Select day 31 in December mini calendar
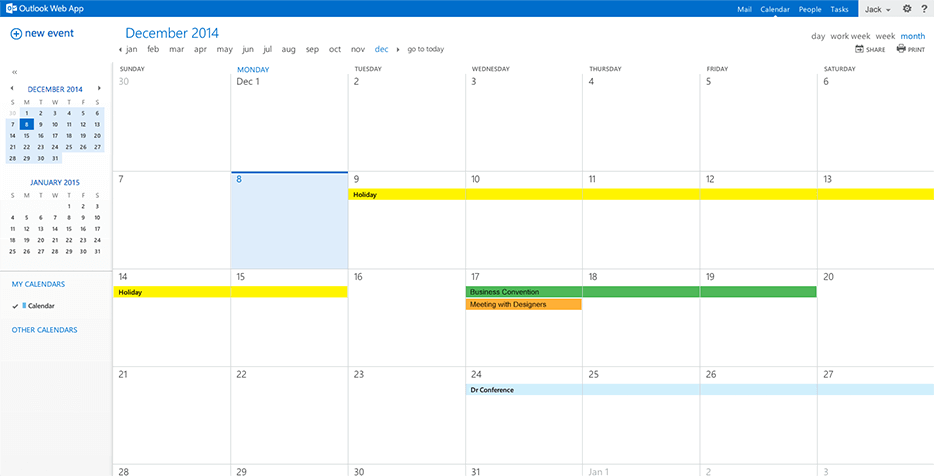 (55, 158)
